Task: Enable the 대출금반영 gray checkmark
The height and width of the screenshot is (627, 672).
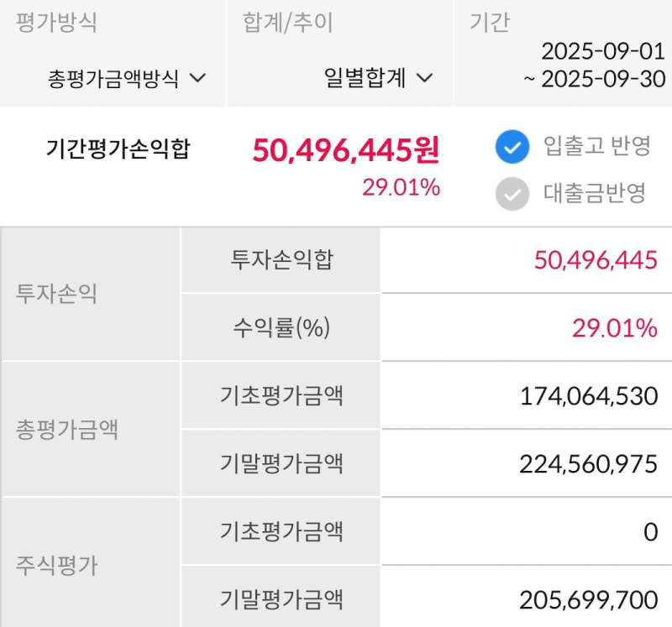Action: (511, 193)
